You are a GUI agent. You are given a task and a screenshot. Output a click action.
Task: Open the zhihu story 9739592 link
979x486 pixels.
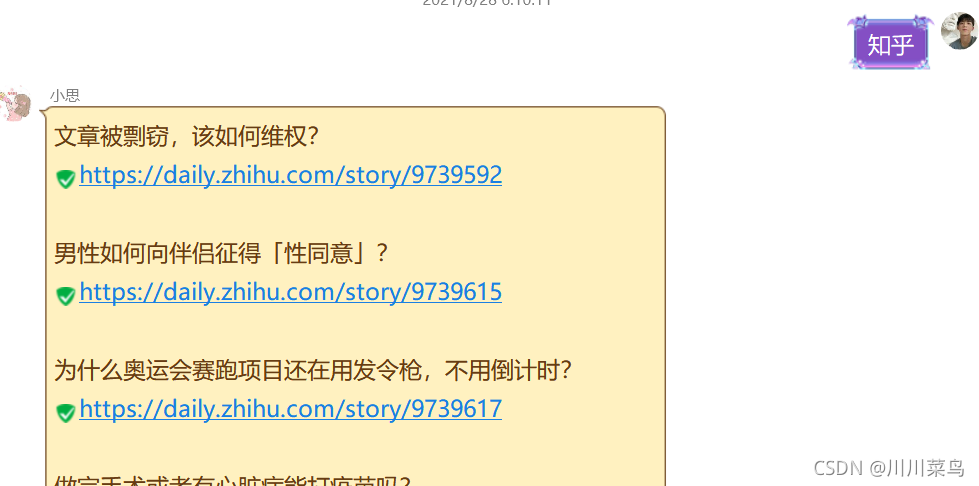coord(290,176)
